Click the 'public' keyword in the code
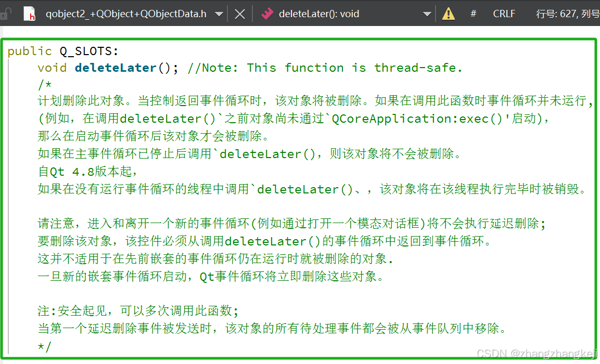The width and height of the screenshot is (600, 364). 30,51
